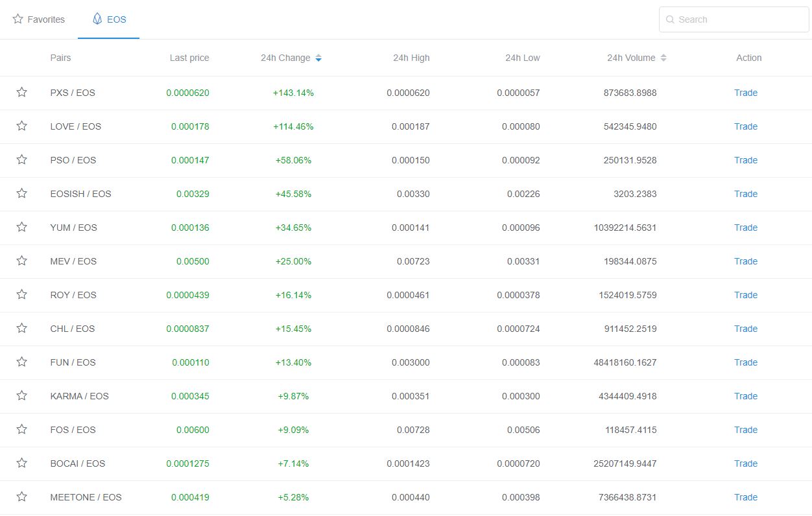Viewport: 812px width, 516px height.
Task: Click into the Search field
Action: tap(734, 19)
